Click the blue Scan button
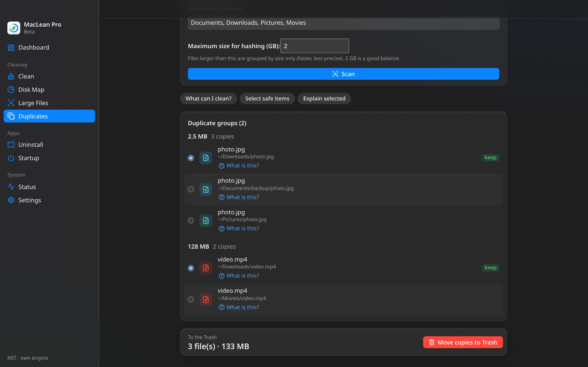Viewport: 588px width, 367px height. click(x=343, y=74)
